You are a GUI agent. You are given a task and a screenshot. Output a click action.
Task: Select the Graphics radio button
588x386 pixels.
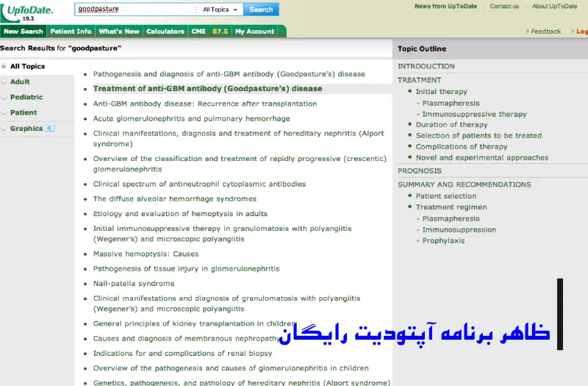point(4,128)
